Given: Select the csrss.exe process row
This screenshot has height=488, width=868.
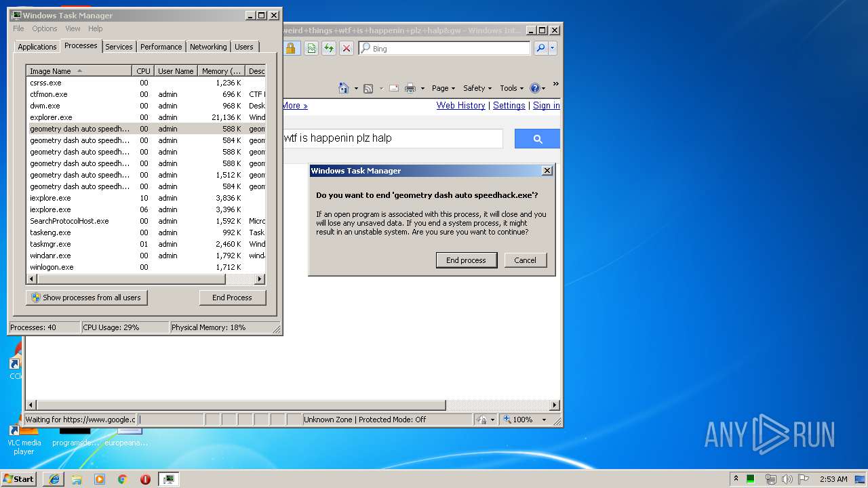Looking at the screenshot, I should pyautogui.click(x=146, y=83).
